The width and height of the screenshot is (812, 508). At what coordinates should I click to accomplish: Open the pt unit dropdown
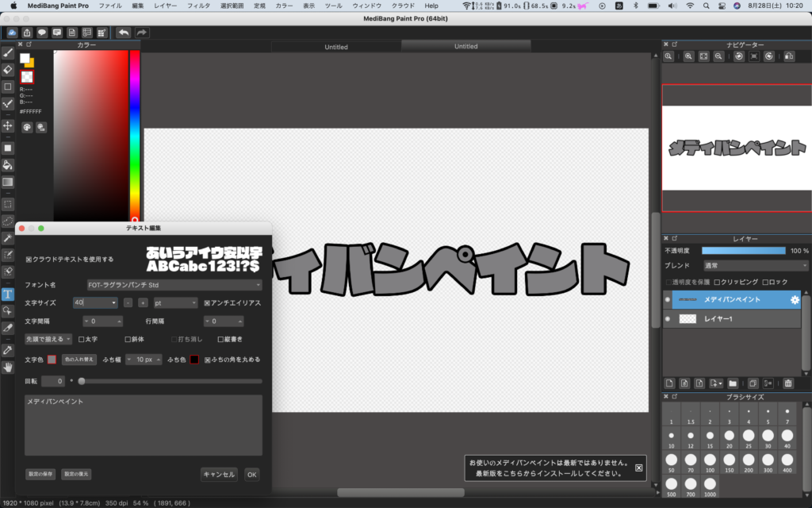(175, 302)
